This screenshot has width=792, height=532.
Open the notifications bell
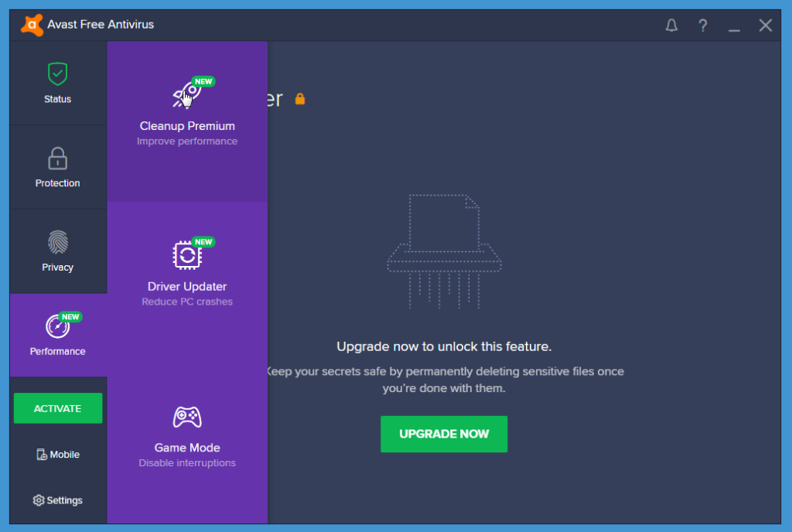(x=671, y=26)
